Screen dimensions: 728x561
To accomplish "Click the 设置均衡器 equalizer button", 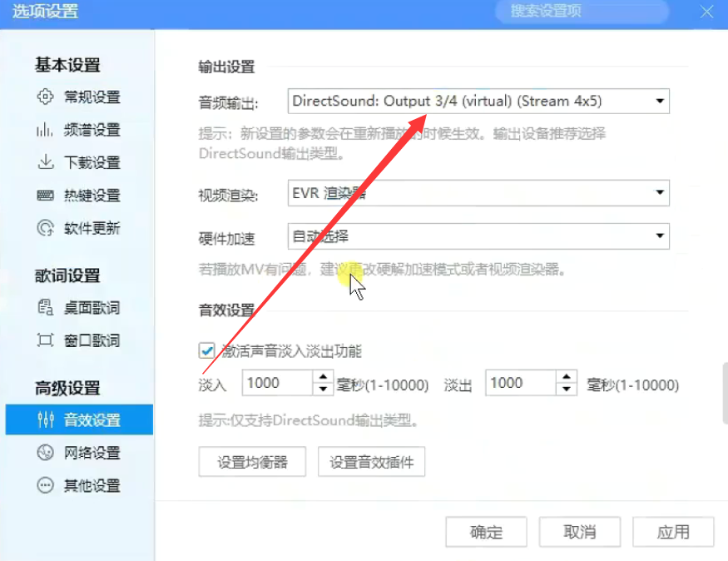I will point(252,460).
